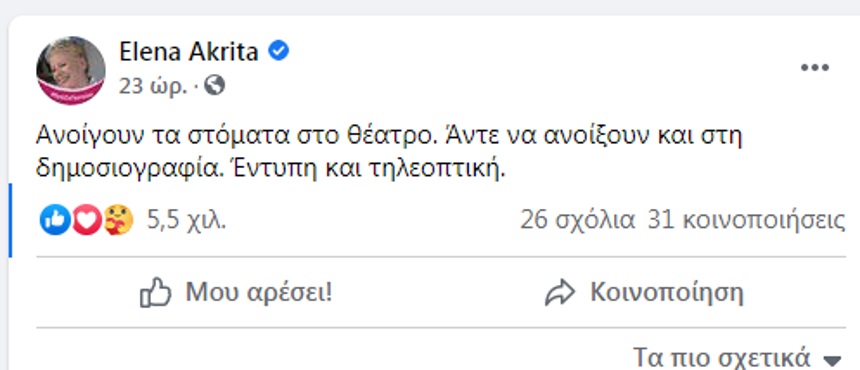This screenshot has height=370, width=860.
Task: Open the three-dot post options menu
Action: pos(814,67)
